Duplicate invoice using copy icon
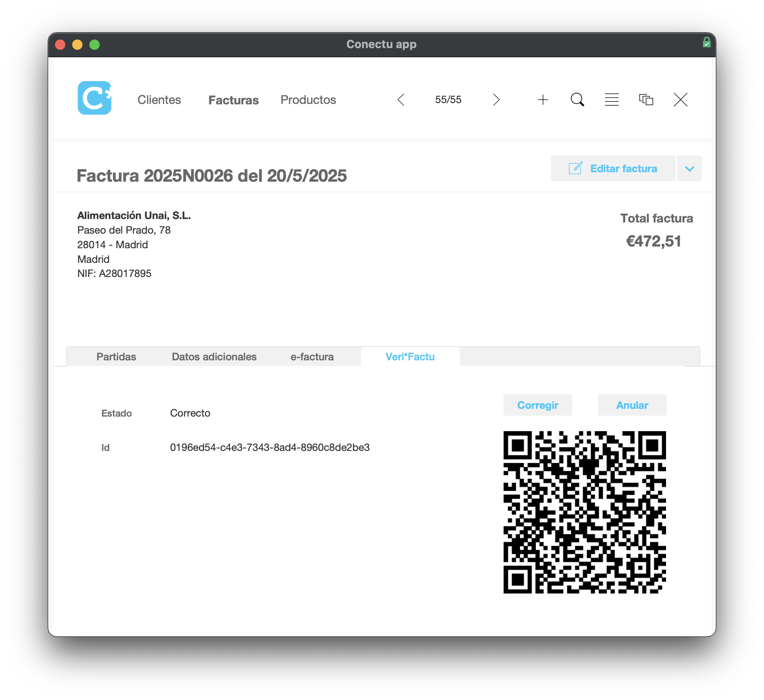Screen dimensions: 764x700 coord(646,100)
